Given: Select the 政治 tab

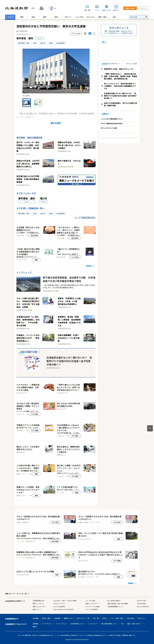Looking at the screenshot, I should click(x=56, y=17).
